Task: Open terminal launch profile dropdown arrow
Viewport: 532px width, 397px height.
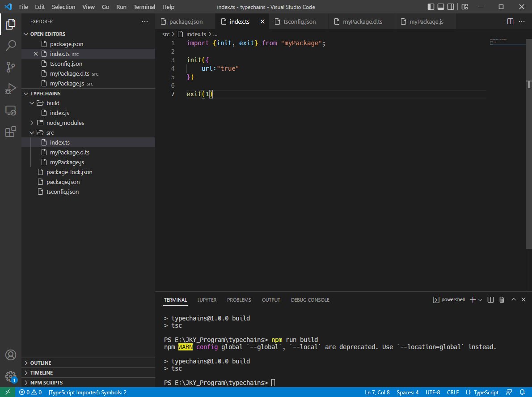Action: pyautogui.click(x=480, y=300)
